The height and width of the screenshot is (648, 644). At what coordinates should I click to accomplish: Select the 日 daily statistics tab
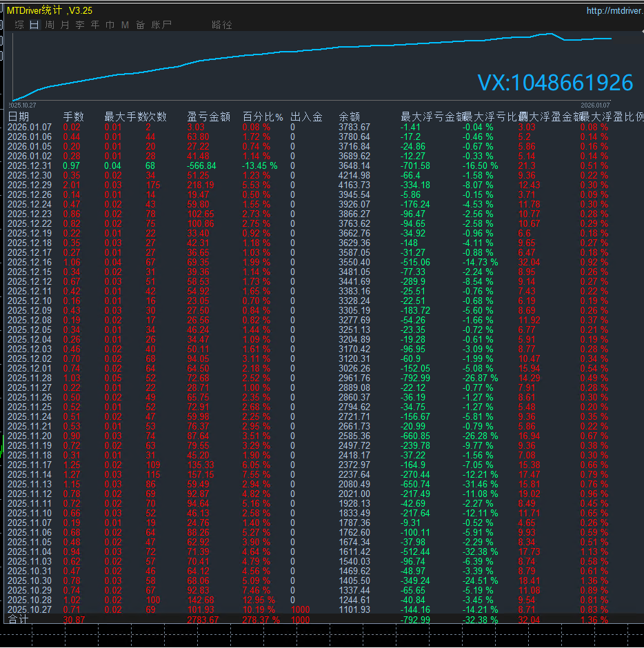pyautogui.click(x=34, y=25)
